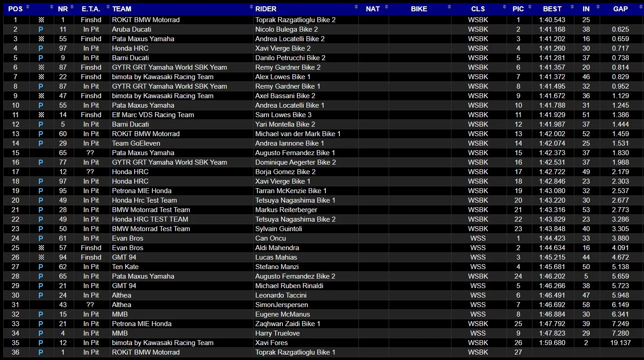Click the checkered flag for Remy Gardner Bike 2
This screenshot has height=360, width=644.
pyautogui.click(x=41, y=67)
